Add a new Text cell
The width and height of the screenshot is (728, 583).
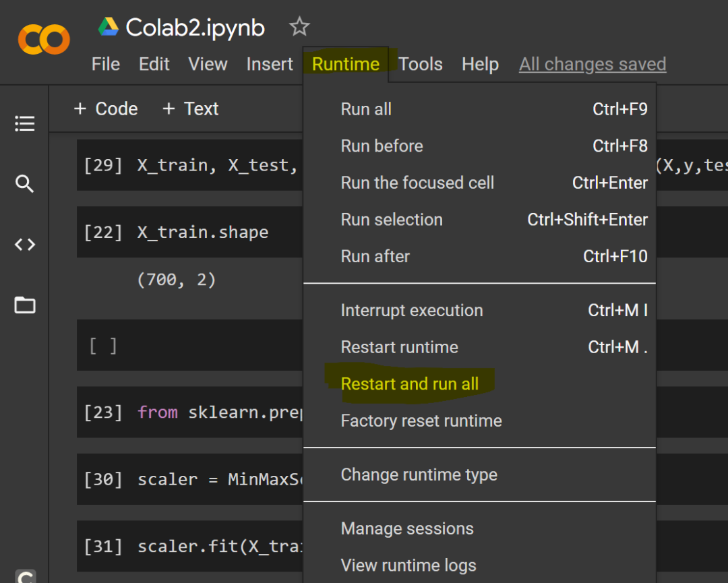191,109
